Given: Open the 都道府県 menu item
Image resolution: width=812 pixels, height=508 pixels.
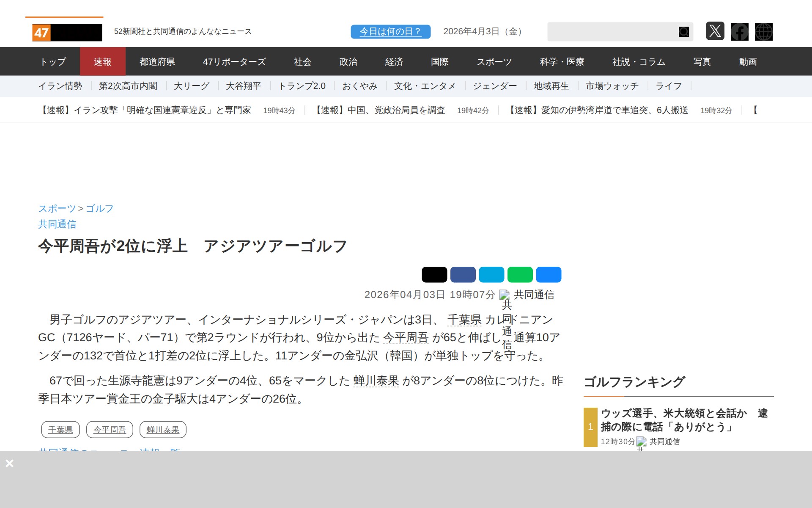Looking at the screenshot, I should (157, 62).
